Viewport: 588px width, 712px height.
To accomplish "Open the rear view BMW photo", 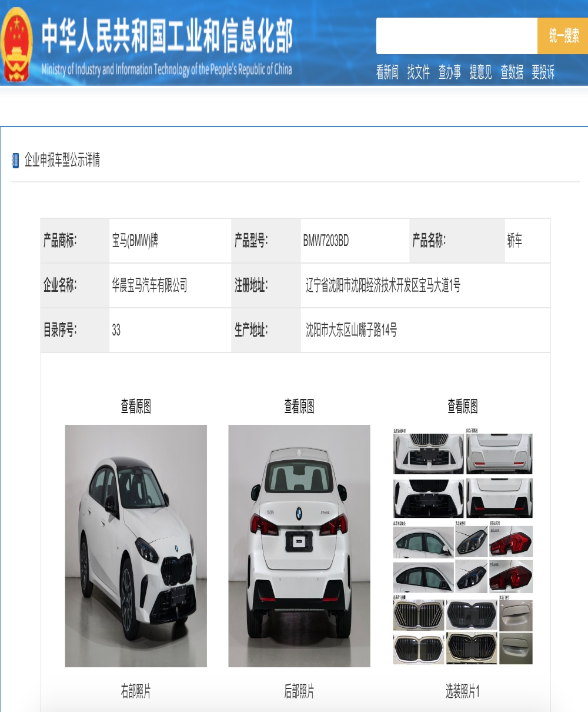I will tap(299, 546).
